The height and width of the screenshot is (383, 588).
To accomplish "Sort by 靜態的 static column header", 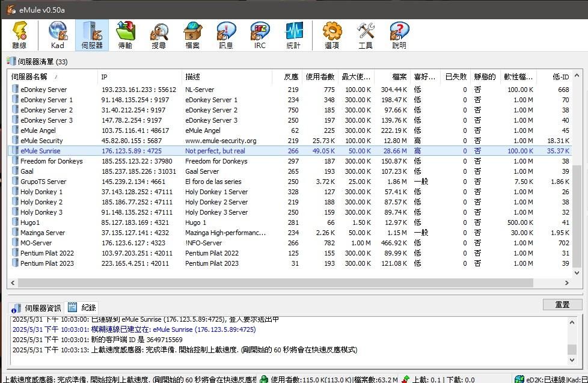I will click(485, 77).
